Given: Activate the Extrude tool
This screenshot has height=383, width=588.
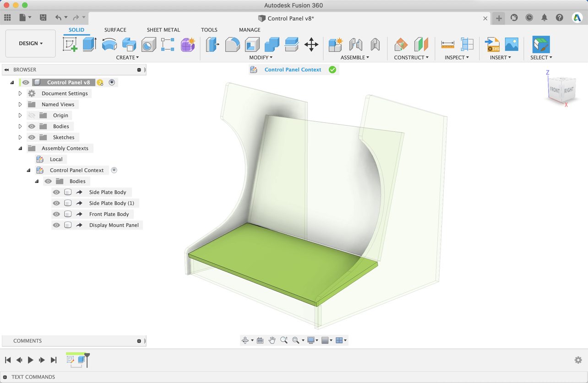Looking at the screenshot, I should pyautogui.click(x=88, y=44).
